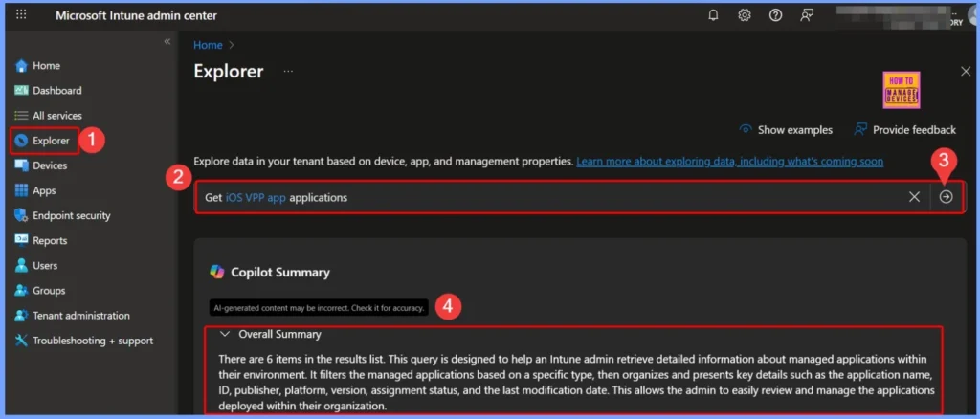Click the Apps grid icon

22,190
